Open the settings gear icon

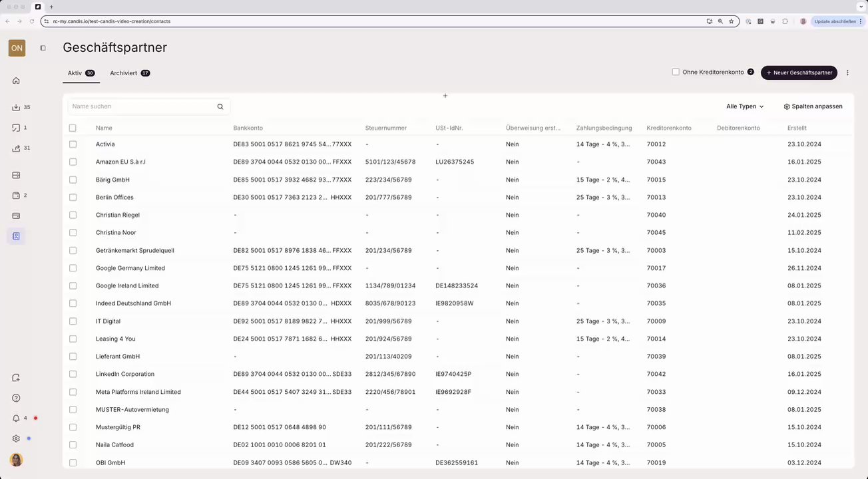click(x=16, y=438)
